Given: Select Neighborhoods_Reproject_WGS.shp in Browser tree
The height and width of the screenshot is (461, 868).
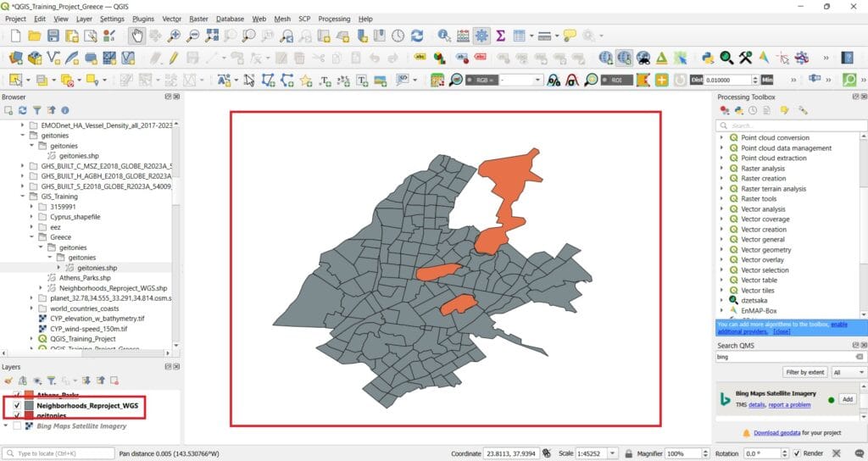Looking at the screenshot, I should [113, 288].
